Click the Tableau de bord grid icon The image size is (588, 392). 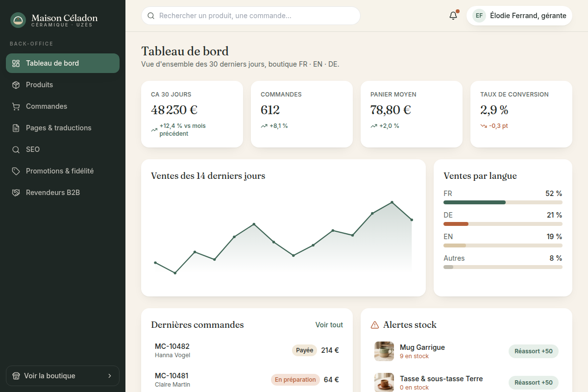click(16, 63)
